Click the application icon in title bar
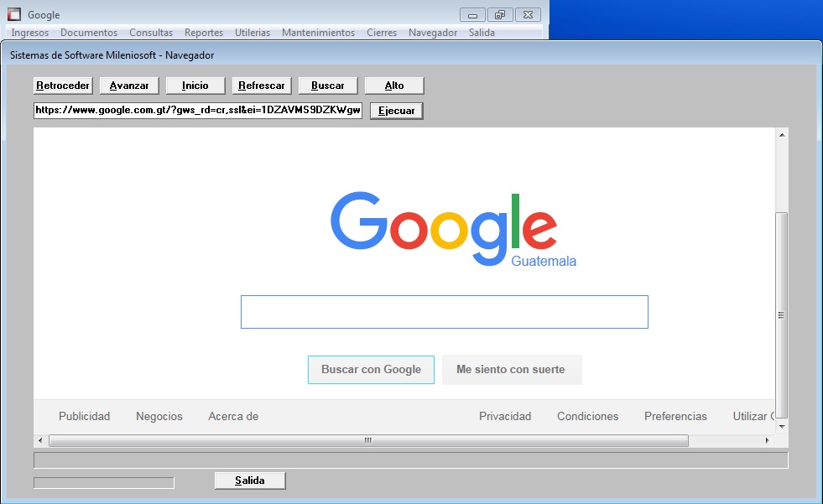 point(14,14)
